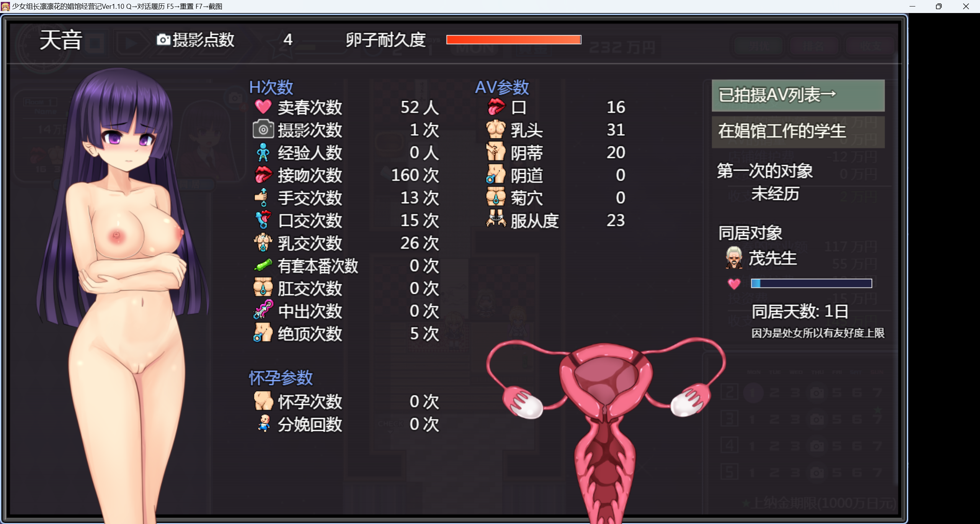
Task: Click the lips icon beside 接吻次数
Action: click(263, 175)
